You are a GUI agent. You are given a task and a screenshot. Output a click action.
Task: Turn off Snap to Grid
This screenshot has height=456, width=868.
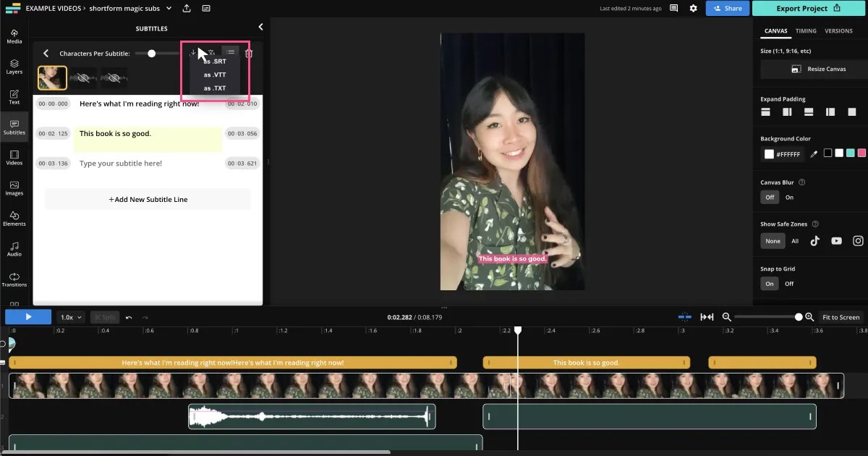click(x=789, y=284)
